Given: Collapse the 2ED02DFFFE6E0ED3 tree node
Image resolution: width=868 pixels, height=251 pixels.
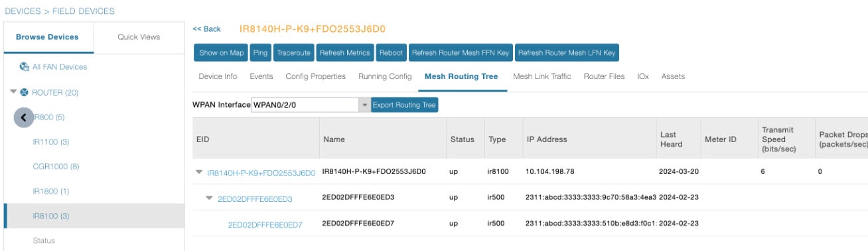Looking at the screenshot, I should [x=210, y=198].
